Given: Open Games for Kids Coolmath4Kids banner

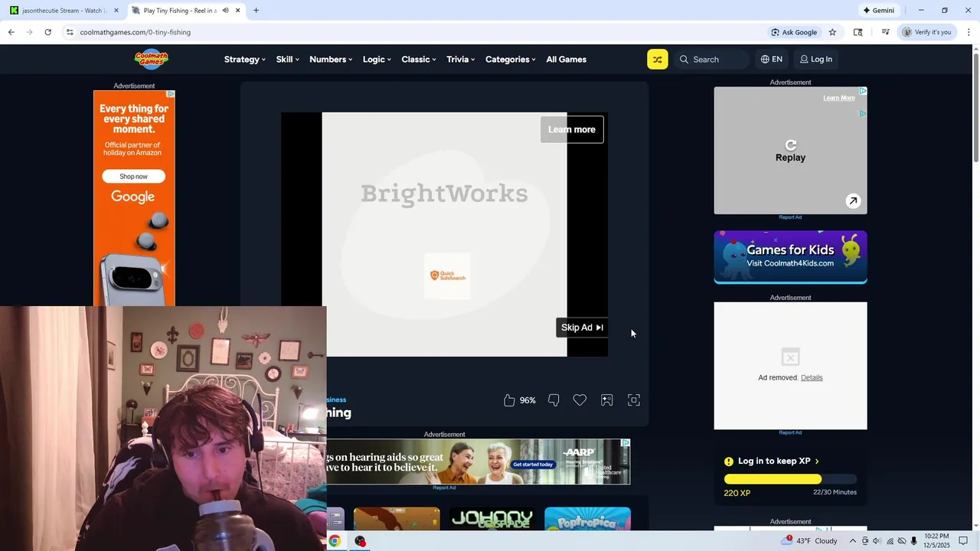Looking at the screenshot, I should [790, 257].
